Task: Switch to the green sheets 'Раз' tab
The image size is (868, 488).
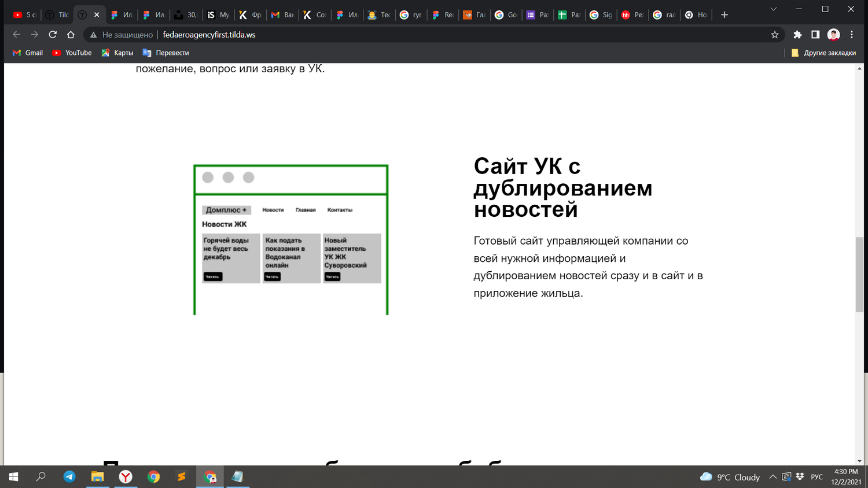Action: tap(569, 15)
